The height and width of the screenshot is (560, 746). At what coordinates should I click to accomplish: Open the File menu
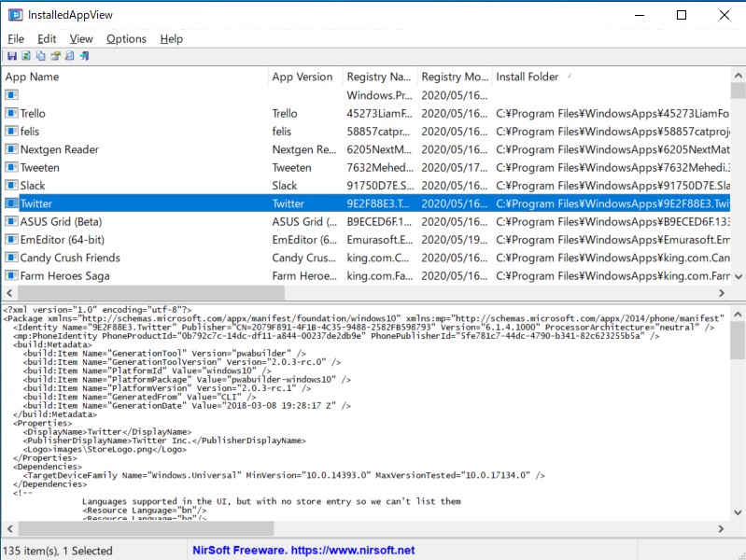pyautogui.click(x=16, y=39)
